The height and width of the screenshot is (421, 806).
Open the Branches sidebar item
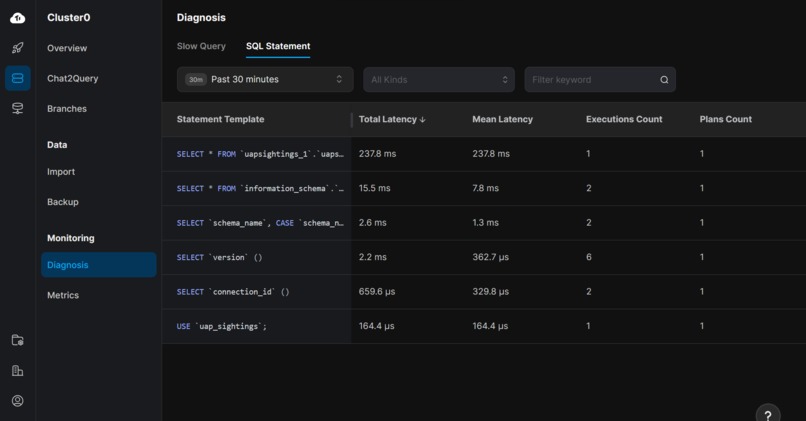tap(67, 108)
